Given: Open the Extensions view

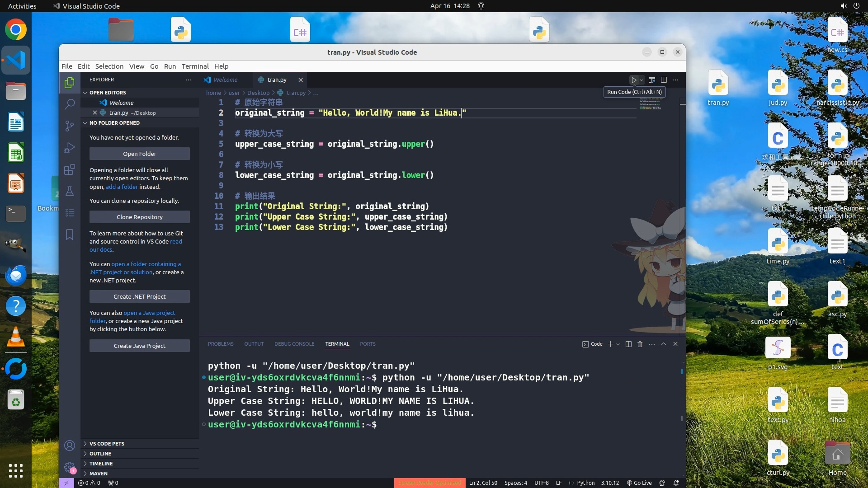Looking at the screenshot, I should (70, 170).
